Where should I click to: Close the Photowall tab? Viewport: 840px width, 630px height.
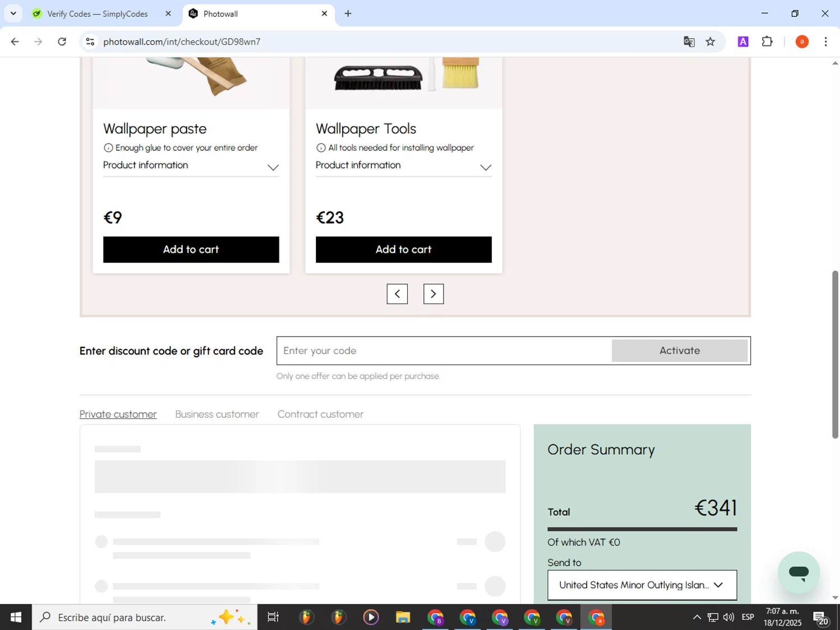click(324, 13)
